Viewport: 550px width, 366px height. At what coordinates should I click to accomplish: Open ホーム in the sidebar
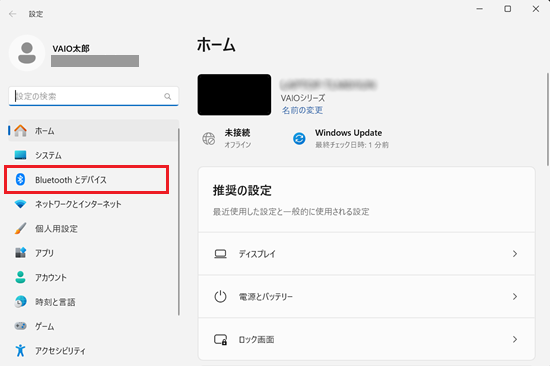(x=93, y=131)
